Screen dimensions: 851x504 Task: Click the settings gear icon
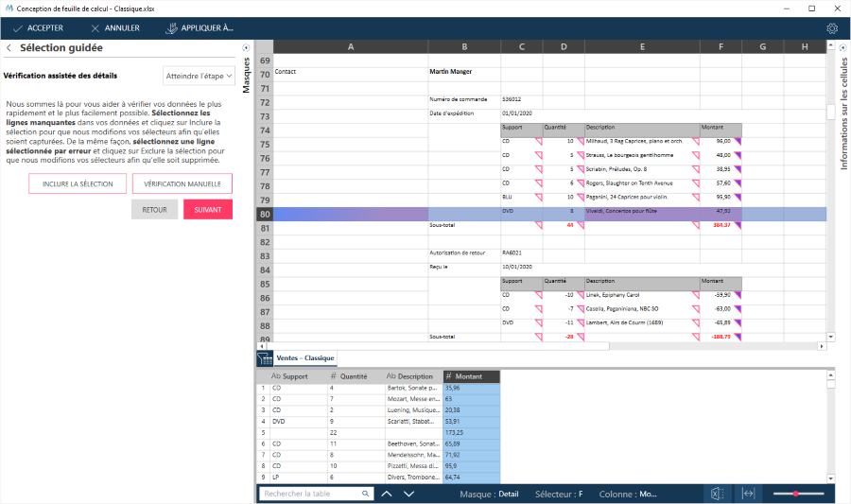pyautogui.click(x=832, y=28)
